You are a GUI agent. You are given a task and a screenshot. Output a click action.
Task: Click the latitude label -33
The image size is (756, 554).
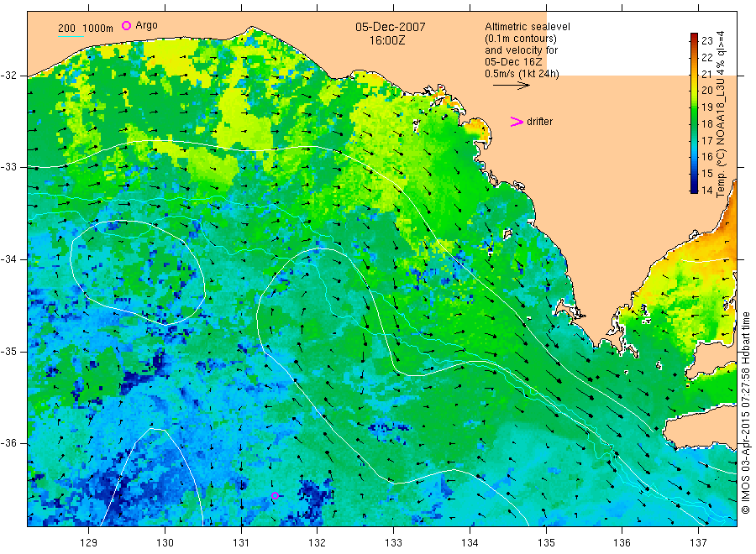(x=8, y=167)
